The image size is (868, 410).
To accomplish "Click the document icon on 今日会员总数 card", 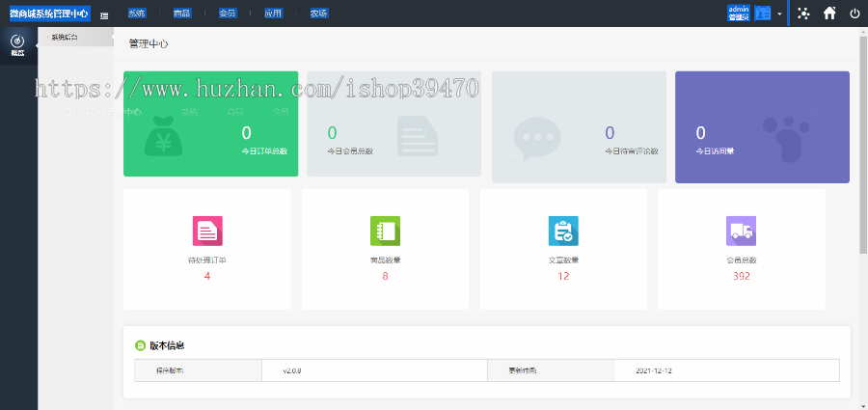I will point(418,136).
